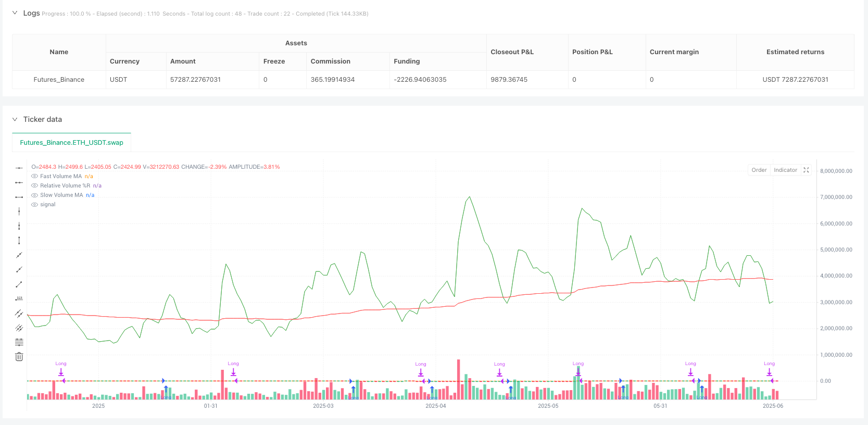Open the Indicator button on chart
868x425 pixels.
click(x=785, y=170)
